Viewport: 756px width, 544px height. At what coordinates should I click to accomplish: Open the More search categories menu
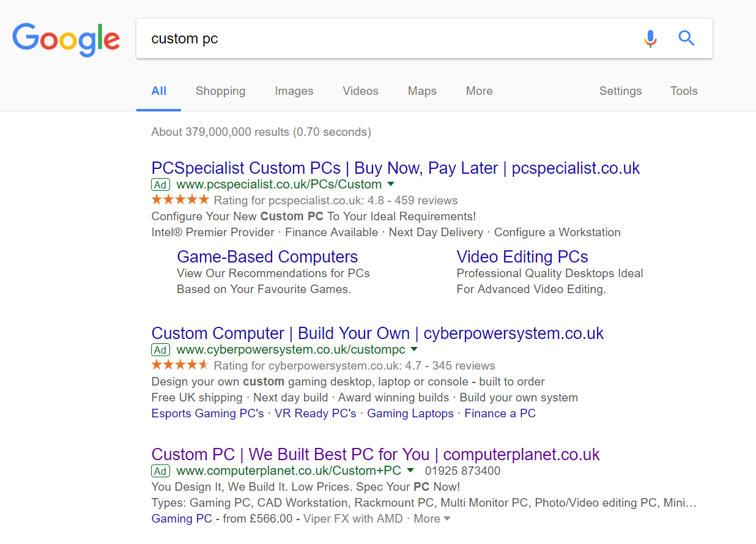(x=479, y=91)
